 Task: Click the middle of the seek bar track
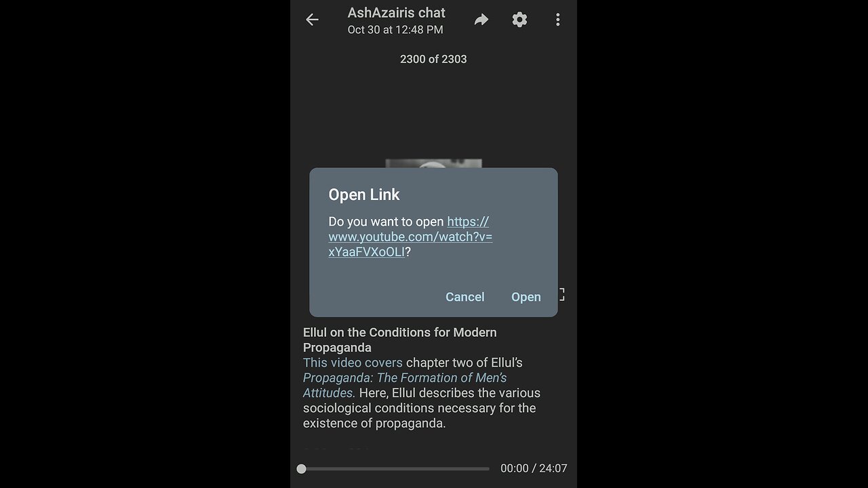[395, 468]
